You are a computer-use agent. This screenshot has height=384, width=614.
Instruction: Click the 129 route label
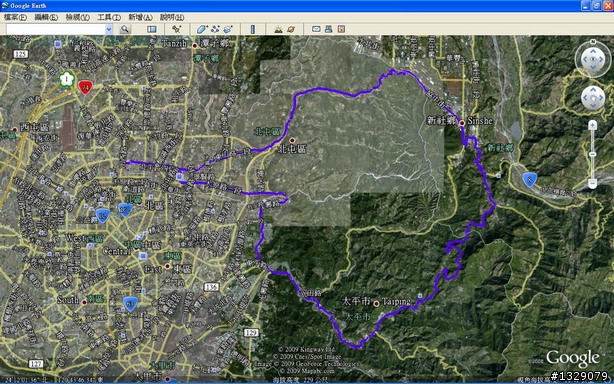point(251,332)
